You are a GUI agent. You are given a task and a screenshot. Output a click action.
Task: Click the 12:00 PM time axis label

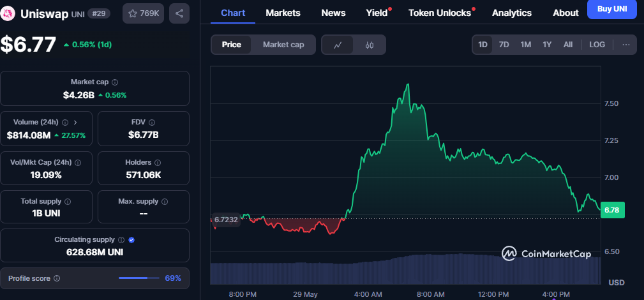point(493,295)
